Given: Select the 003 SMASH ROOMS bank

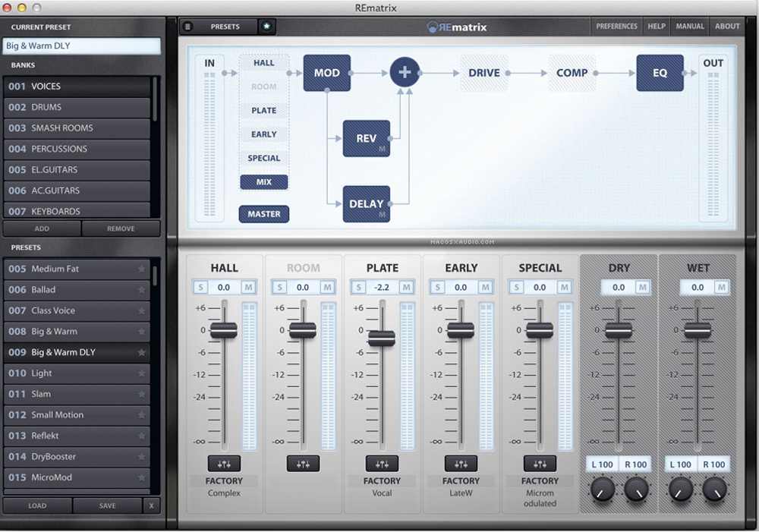Looking at the screenshot, I should (77, 128).
